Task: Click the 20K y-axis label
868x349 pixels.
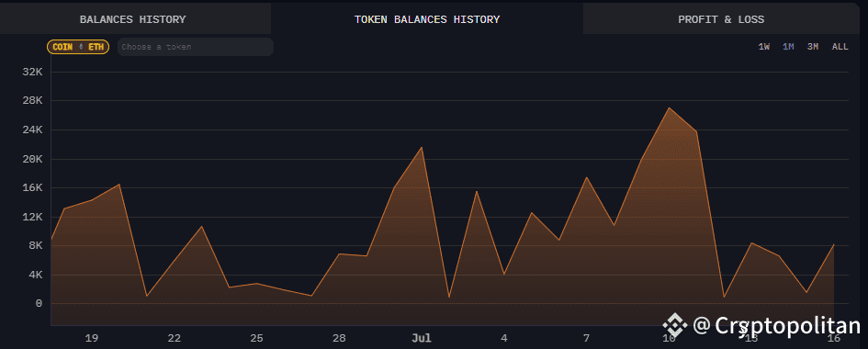Action: pyautogui.click(x=32, y=159)
